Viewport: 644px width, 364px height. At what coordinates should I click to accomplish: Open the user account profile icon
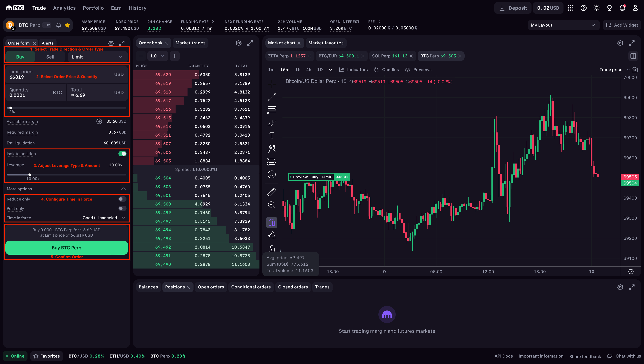click(x=635, y=8)
